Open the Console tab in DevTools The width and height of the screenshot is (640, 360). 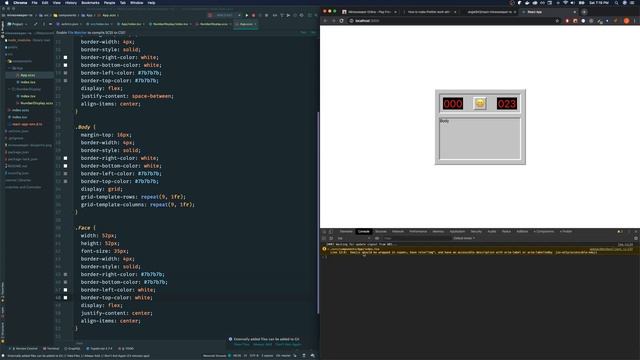click(x=363, y=231)
